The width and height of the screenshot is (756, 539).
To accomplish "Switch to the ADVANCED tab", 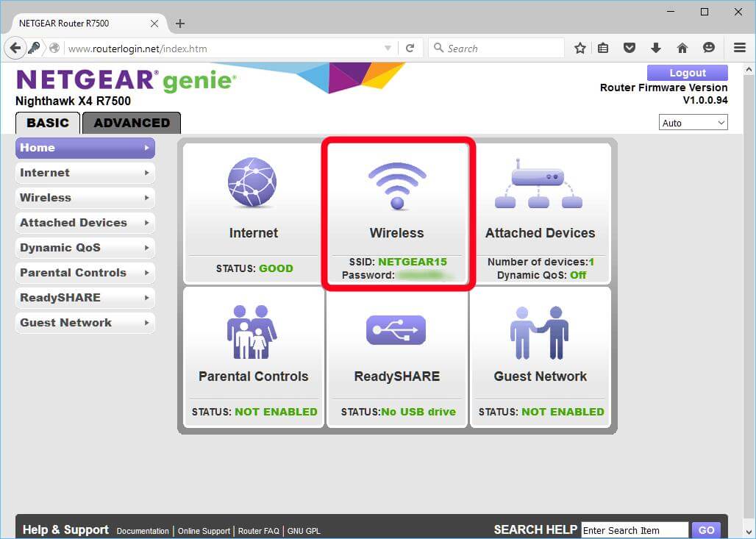I will 132,123.
